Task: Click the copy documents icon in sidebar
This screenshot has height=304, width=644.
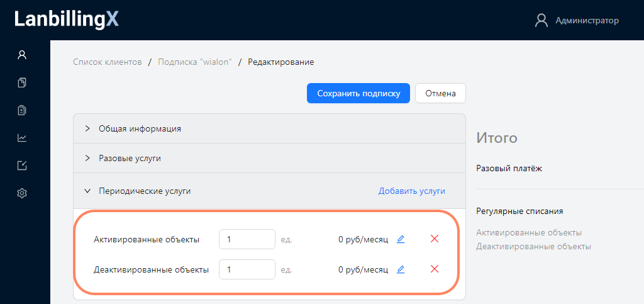Action: coord(22,82)
